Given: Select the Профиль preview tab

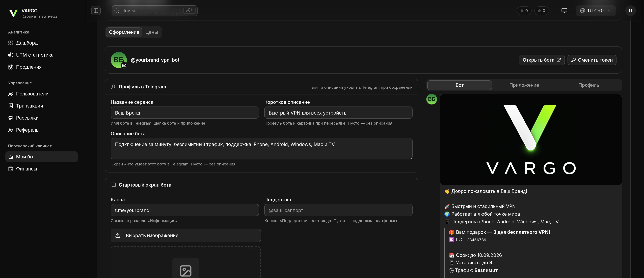Looking at the screenshot, I should tap(588, 85).
